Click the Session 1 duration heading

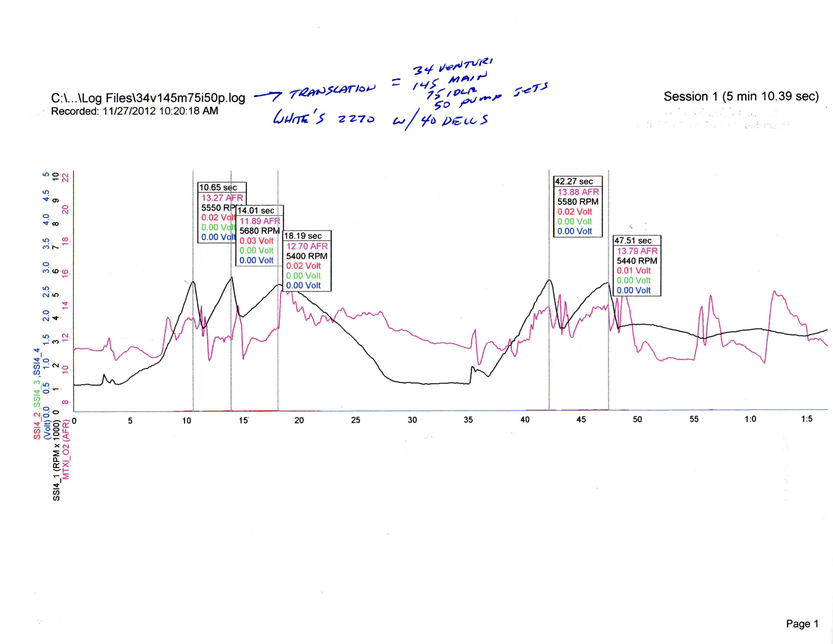(x=741, y=96)
